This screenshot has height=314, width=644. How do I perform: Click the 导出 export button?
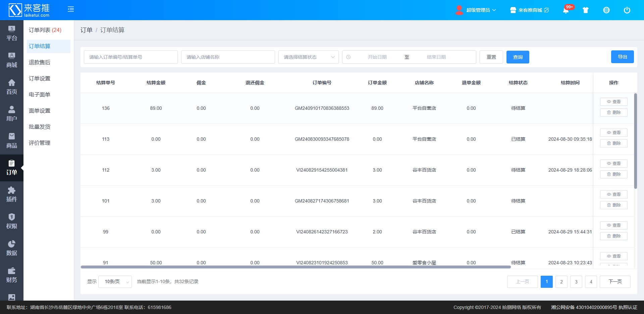(622, 57)
